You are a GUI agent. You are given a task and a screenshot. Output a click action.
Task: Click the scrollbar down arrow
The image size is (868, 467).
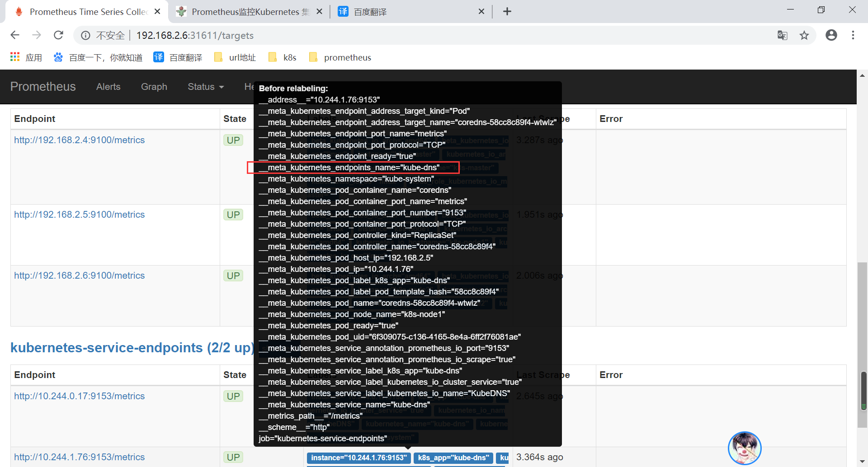863,462
